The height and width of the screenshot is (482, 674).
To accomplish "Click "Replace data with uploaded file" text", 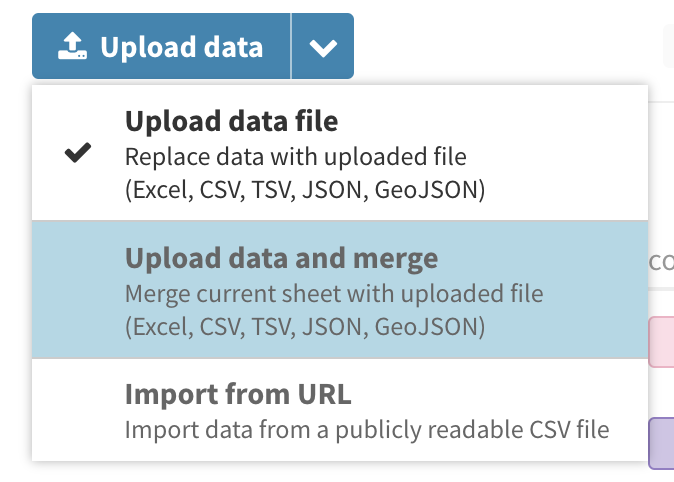I will coord(296,157).
